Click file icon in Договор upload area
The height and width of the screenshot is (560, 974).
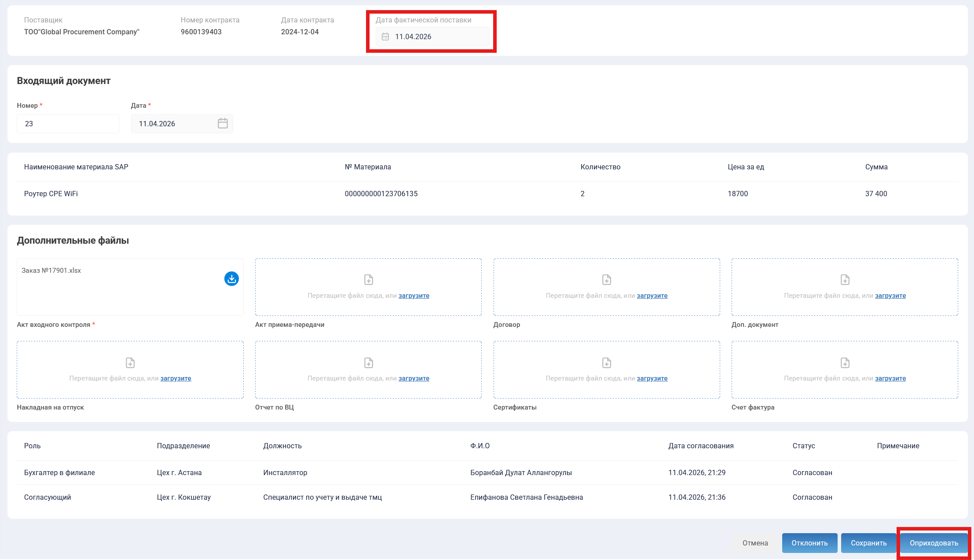607,280
